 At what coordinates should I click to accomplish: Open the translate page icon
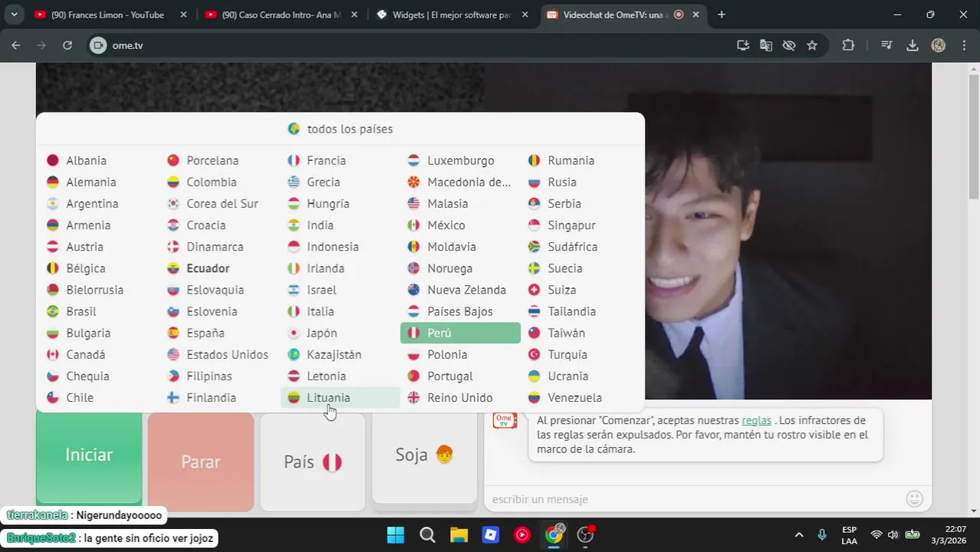click(766, 45)
